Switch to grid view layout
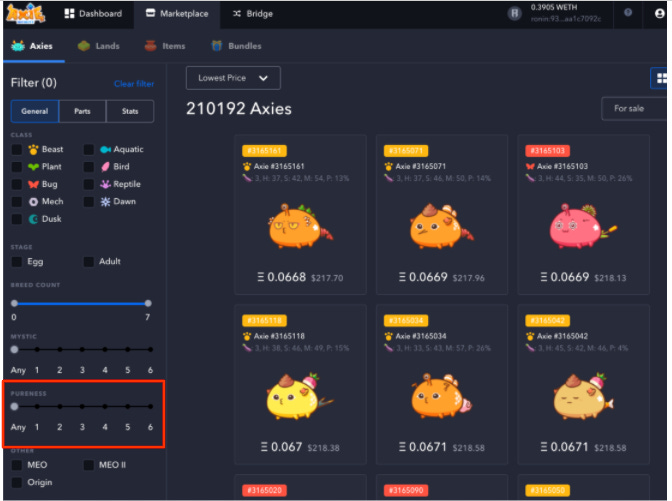This screenshot has height=501, width=672. tap(660, 78)
